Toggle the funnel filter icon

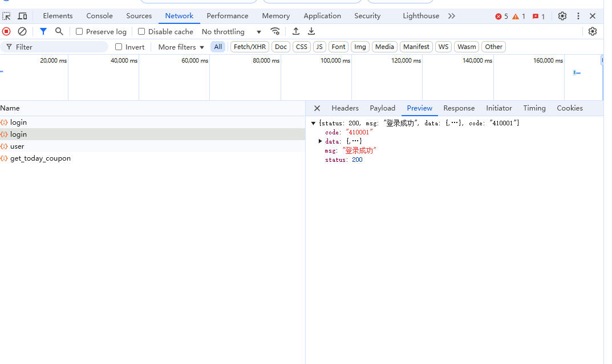(x=43, y=32)
